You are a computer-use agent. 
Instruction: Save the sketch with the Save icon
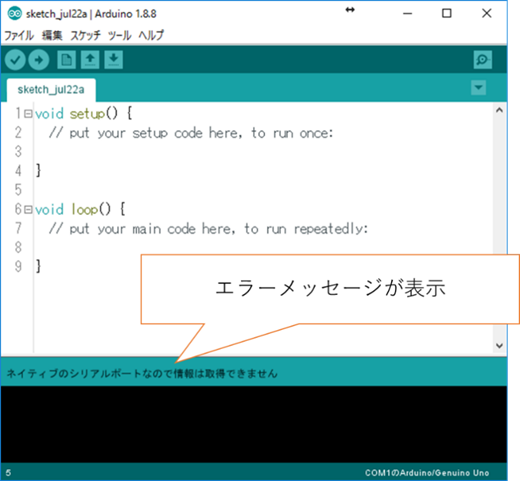(x=114, y=60)
